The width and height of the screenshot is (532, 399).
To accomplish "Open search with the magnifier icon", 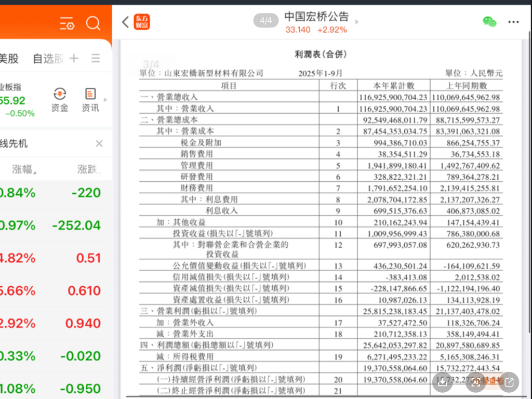I will pos(94,23).
